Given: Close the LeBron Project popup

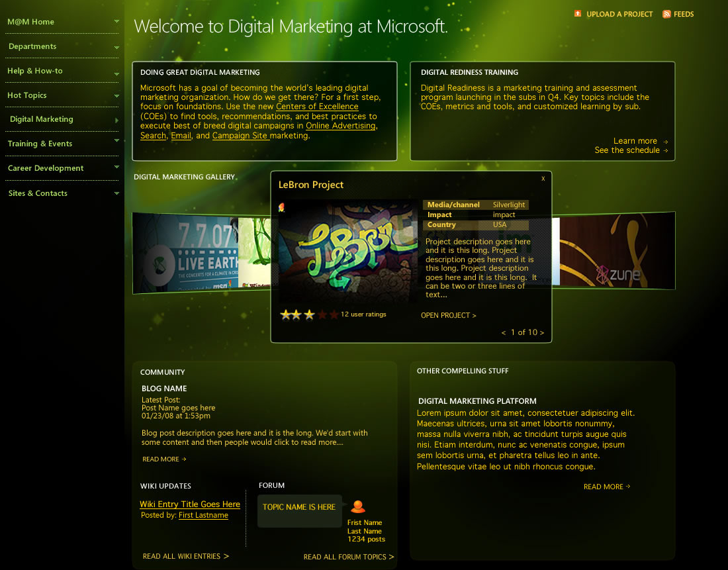Looking at the screenshot, I should coord(543,178).
